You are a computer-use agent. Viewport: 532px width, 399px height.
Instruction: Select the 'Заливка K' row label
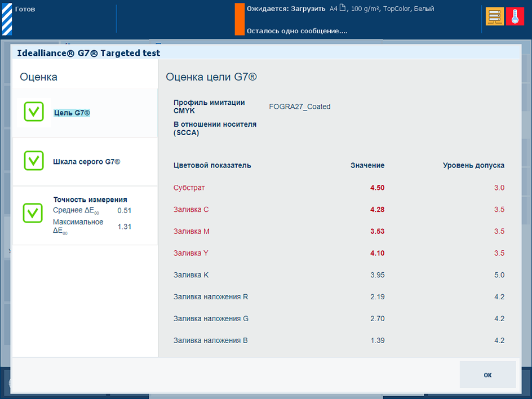coord(191,275)
